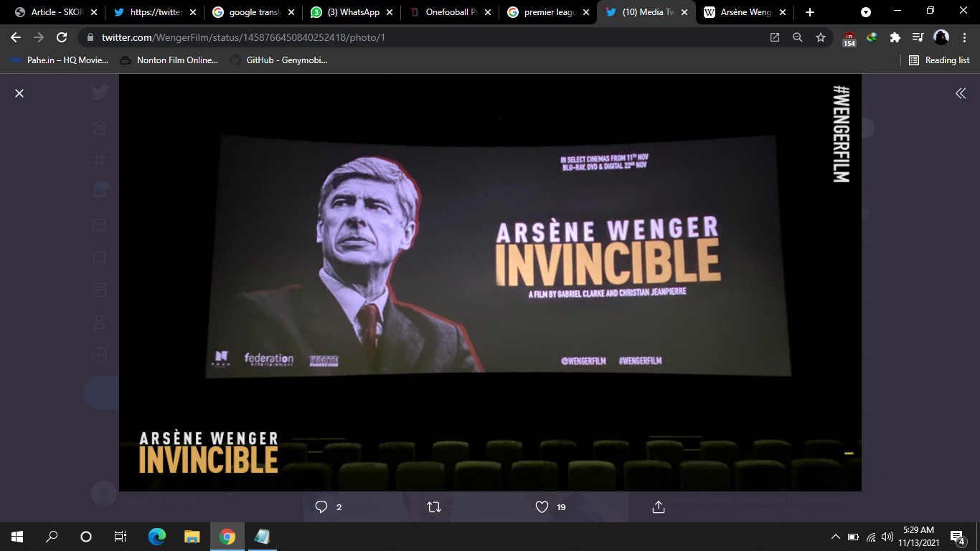This screenshot has height=551, width=980.
Task: Switch to WhatsApp tab
Action: (x=351, y=12)
